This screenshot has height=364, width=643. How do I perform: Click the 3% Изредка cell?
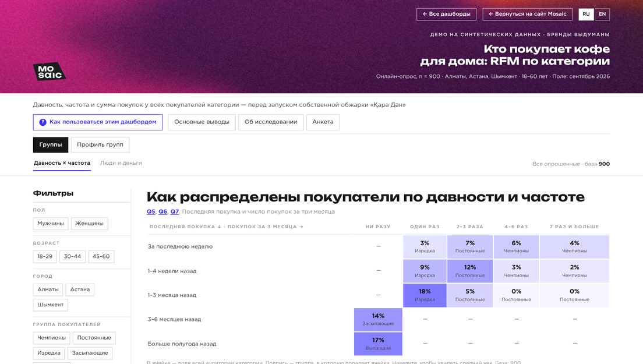pyautogui.click(x=425, y=247)
